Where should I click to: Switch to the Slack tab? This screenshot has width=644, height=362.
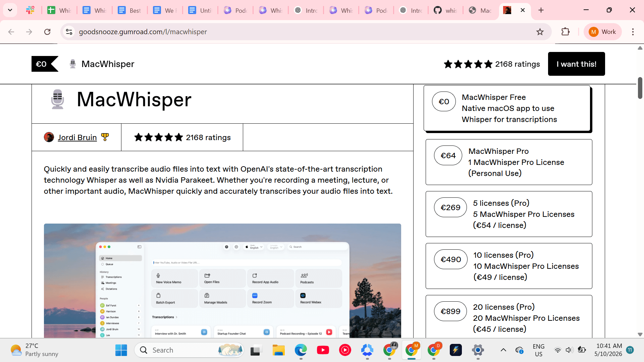(30, 10)
